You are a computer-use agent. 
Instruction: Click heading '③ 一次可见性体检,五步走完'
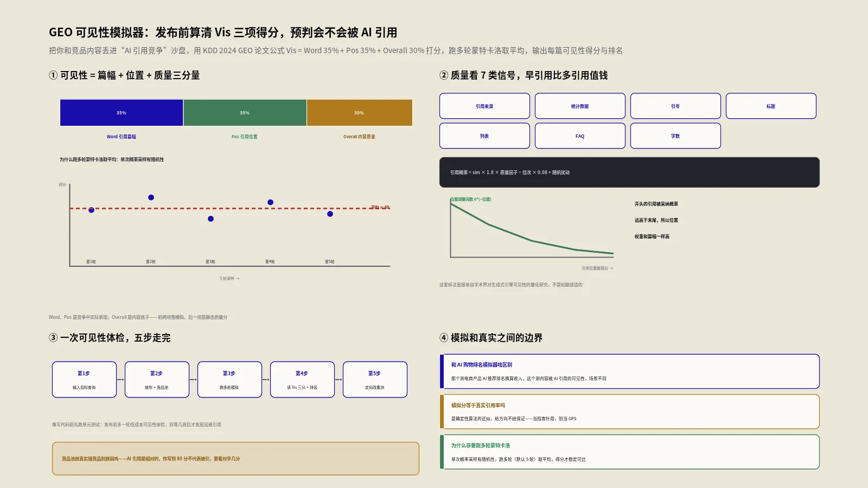110,338
